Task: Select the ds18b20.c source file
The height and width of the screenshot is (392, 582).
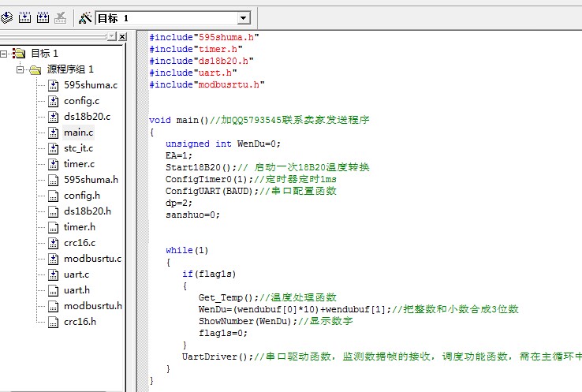Action: (x=88, y=117)
